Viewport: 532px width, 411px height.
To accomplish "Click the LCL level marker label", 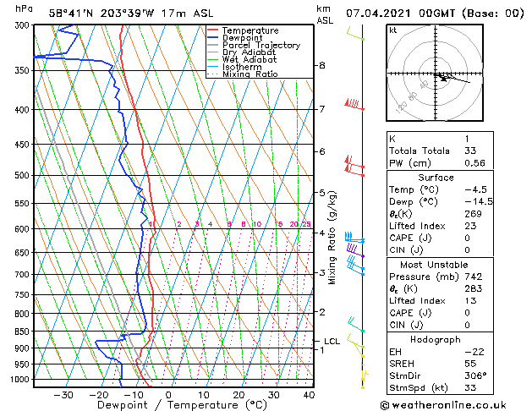I will (x=332, y=341).
